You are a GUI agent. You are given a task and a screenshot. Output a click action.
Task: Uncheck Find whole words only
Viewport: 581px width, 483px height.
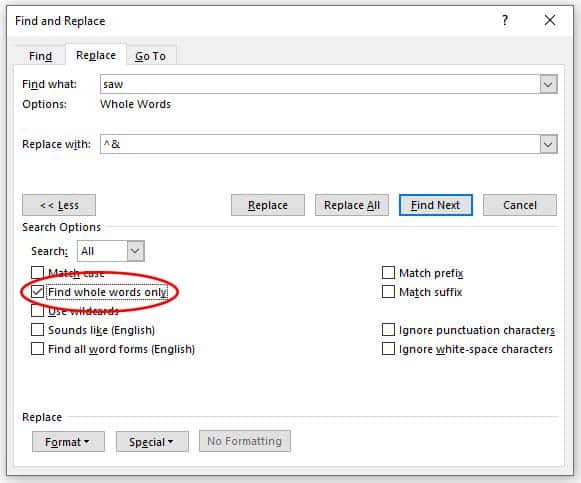37,292
